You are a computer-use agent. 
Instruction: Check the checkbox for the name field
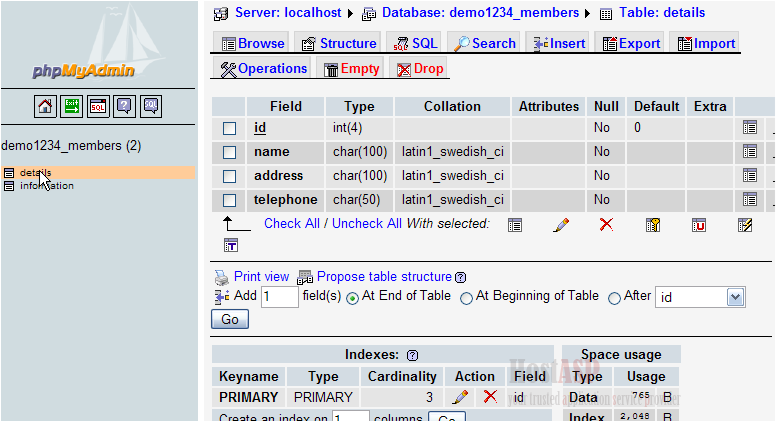(x=230, y=152)
